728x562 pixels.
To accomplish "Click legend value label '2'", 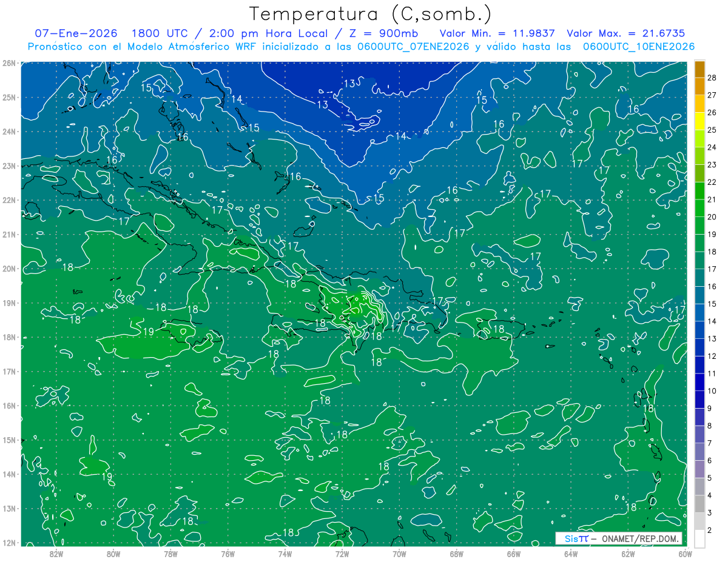I will (710, 530).
